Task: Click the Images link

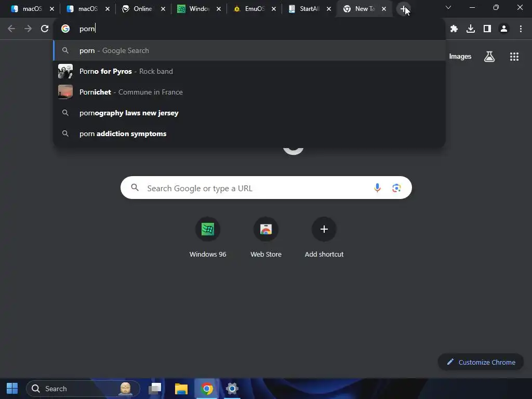Action: coord(460,57)
